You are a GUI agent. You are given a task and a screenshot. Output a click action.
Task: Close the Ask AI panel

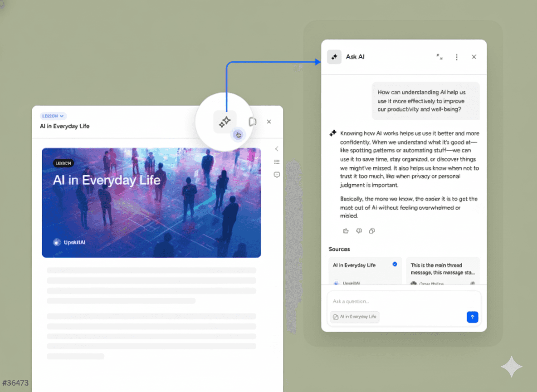click(474, 57)
